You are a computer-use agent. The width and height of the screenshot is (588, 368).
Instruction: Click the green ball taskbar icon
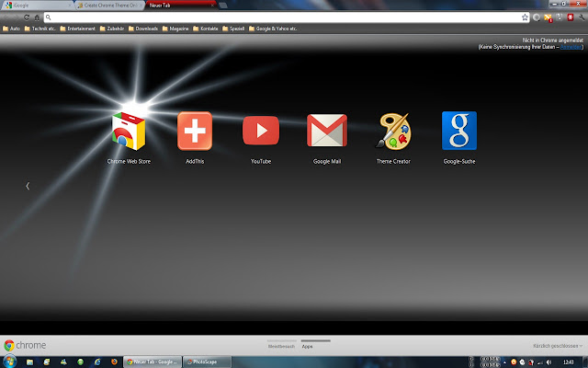[80, 362]
